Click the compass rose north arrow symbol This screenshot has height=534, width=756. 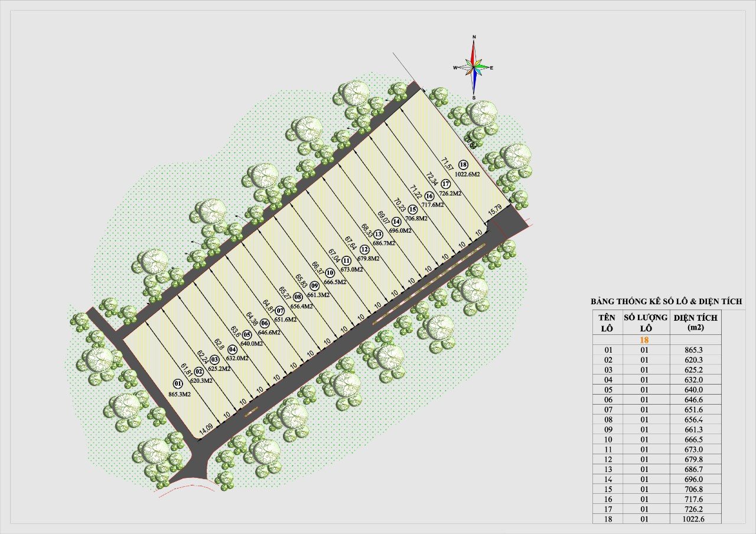[474, 54]
